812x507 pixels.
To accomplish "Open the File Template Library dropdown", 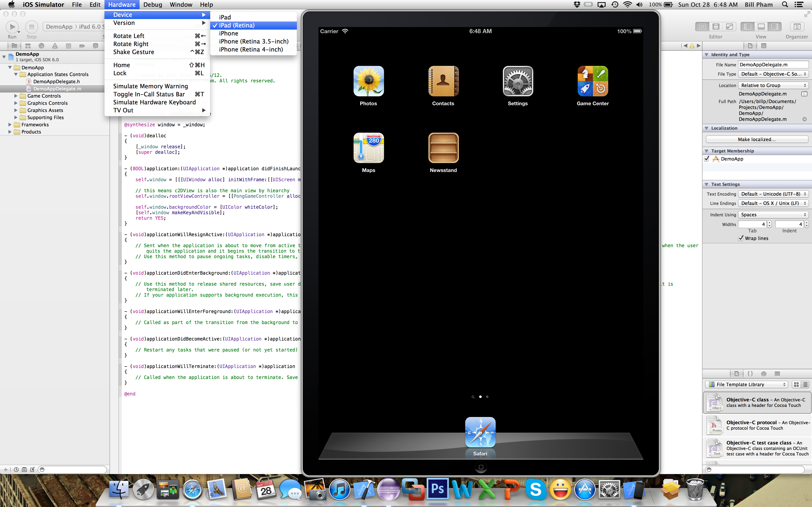I will [x=746, y=385].
